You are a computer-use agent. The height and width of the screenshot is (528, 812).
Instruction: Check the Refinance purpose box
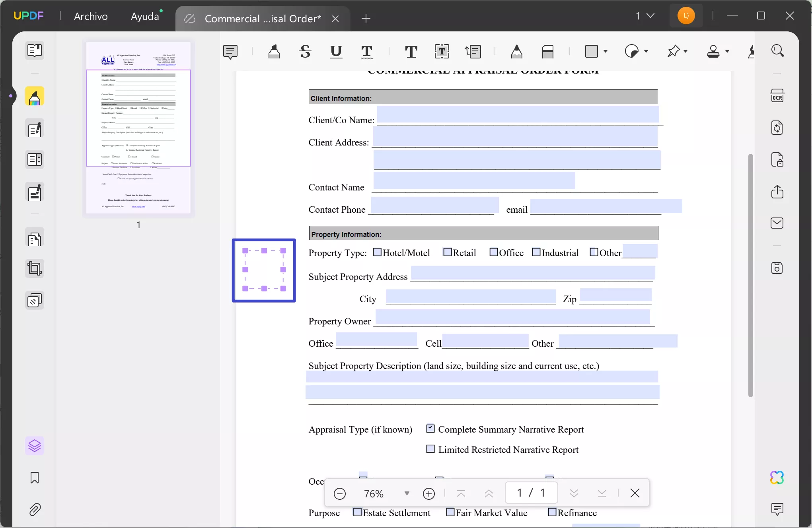[x=552, y=512]
